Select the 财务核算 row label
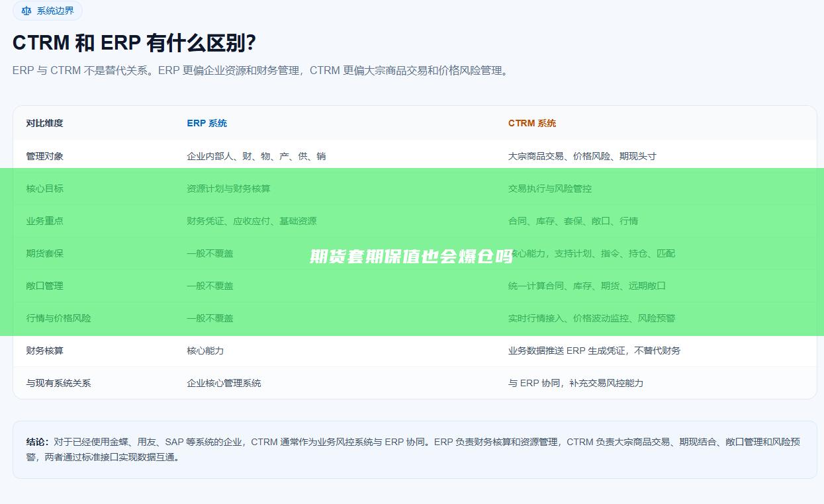This screenshot has height=504, width=824. click(x=45, y=351)
